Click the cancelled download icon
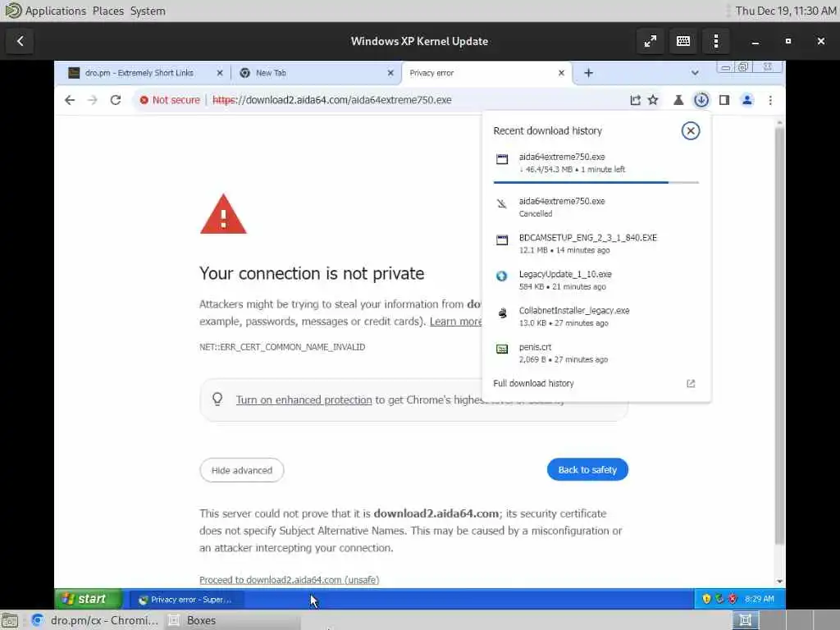 coord(501,203)
